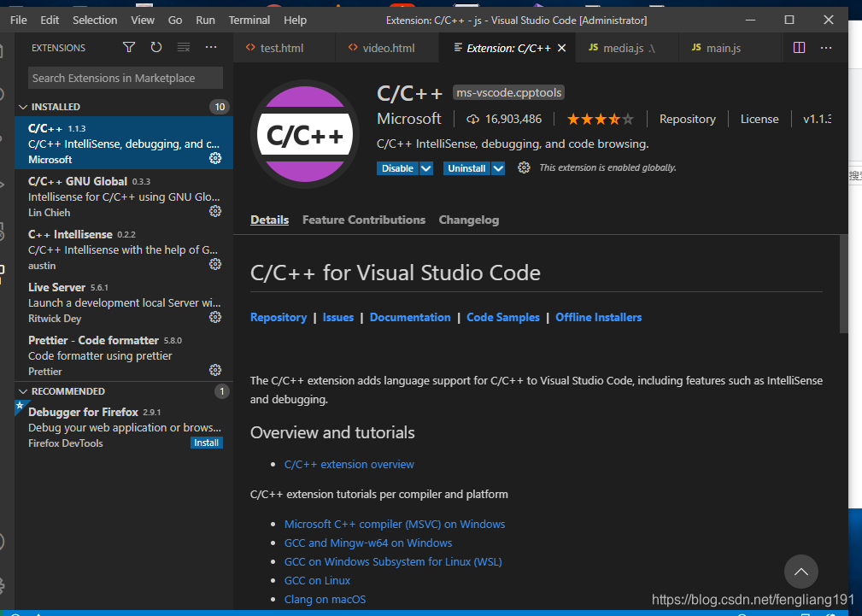Open the Run menu

coord(205,20)
